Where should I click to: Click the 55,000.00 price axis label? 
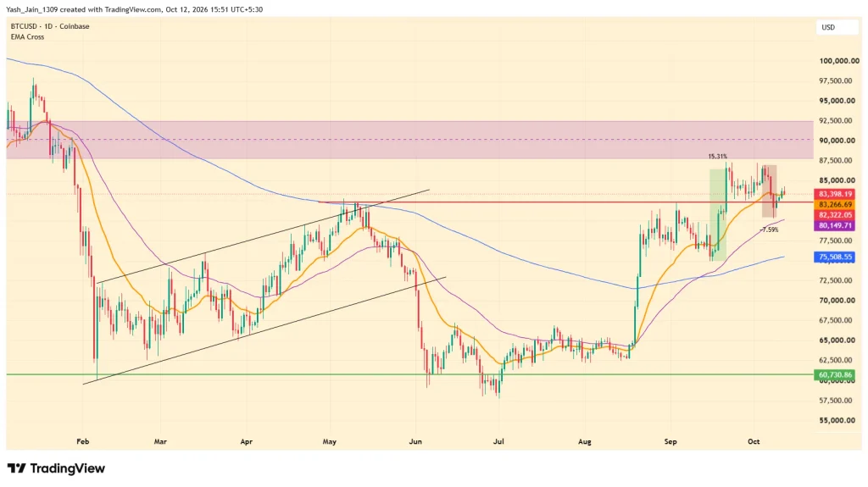pyautogui.click(x=837, y=420)
